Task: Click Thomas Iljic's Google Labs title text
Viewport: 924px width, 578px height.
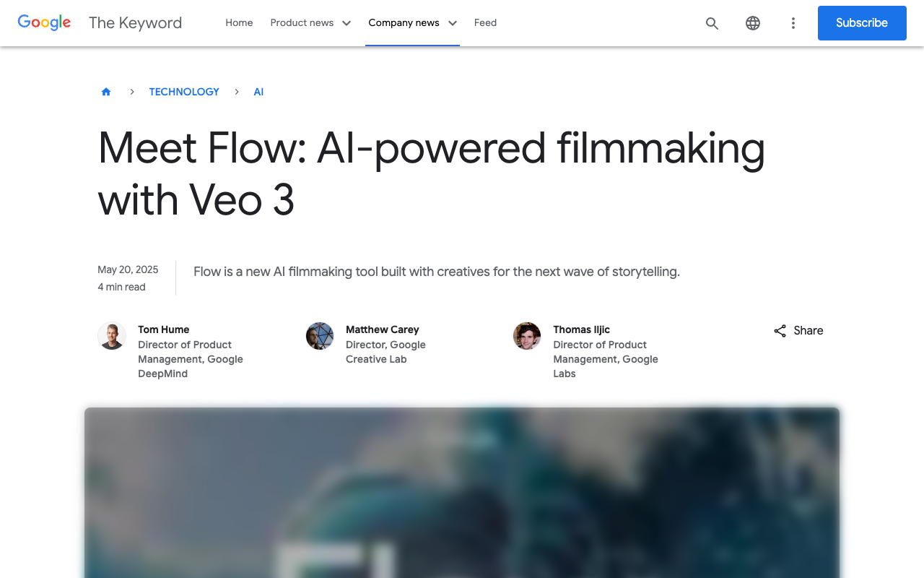Action: coord(606,359)
